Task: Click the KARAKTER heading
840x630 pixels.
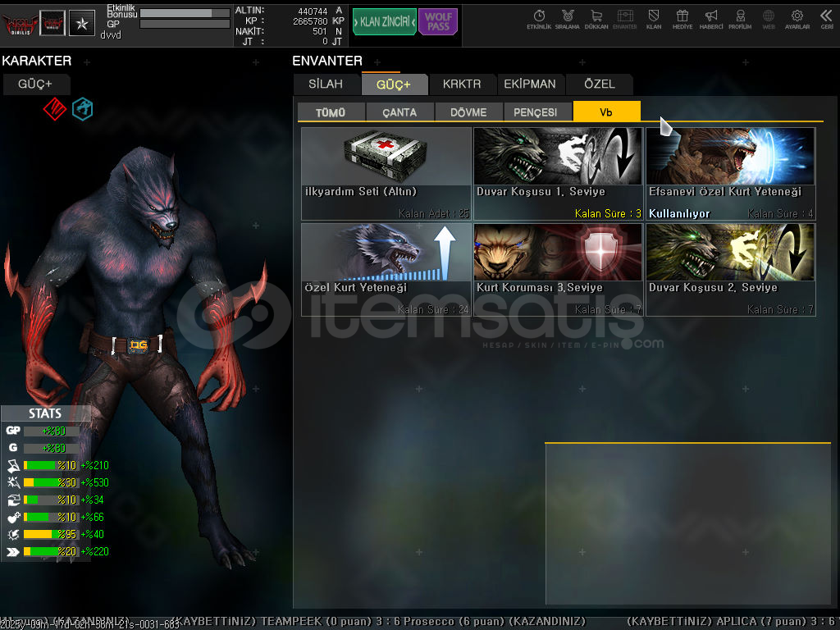Action: click(x=36, y=61)
